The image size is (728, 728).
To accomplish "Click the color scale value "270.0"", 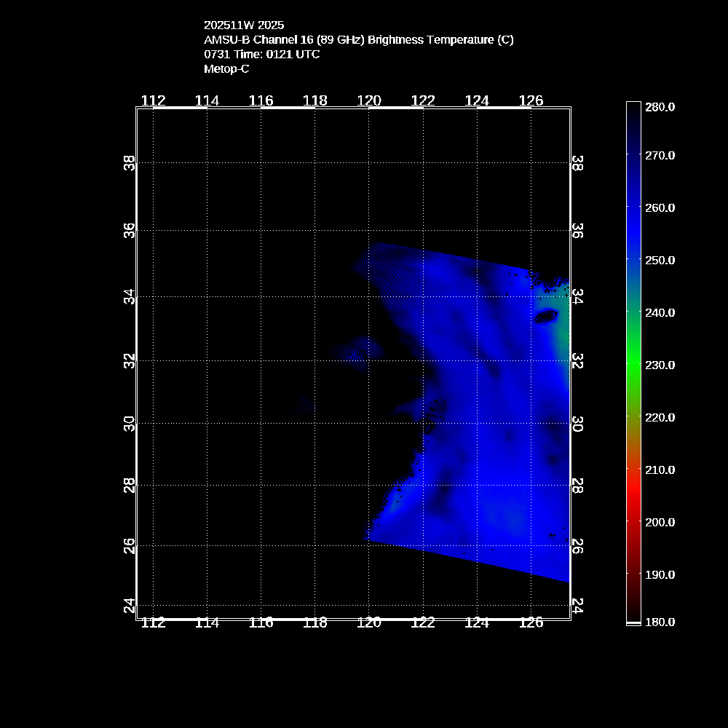I will tap(660, 156).
